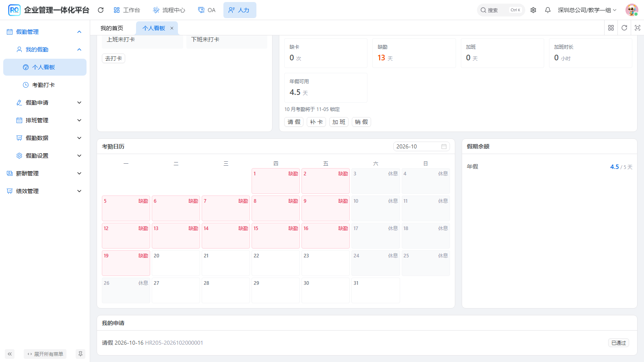Open the settings gear icon in header
This screenshot has height=362, width=644.
pos(533,10)
